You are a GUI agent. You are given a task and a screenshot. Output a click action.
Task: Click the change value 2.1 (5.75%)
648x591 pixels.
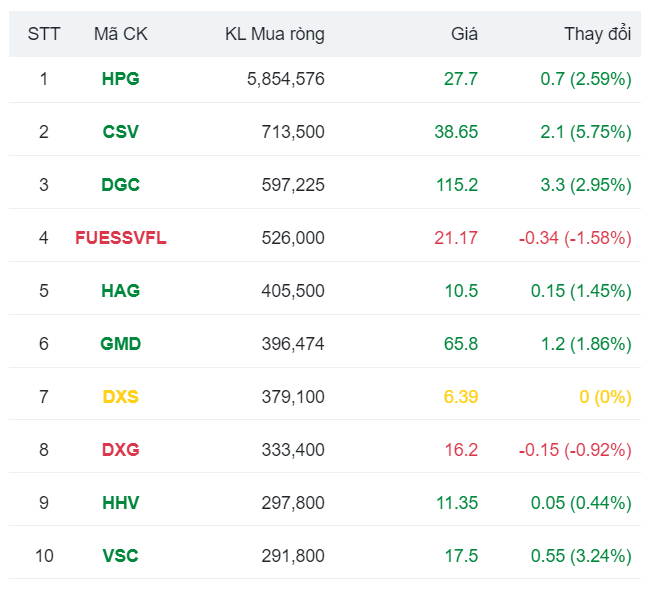coord(586,132)
